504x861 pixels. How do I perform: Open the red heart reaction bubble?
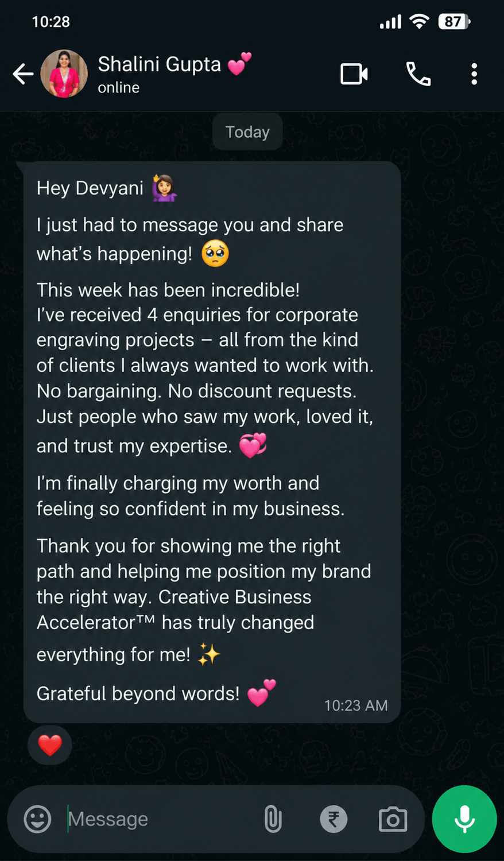point(50,745)
